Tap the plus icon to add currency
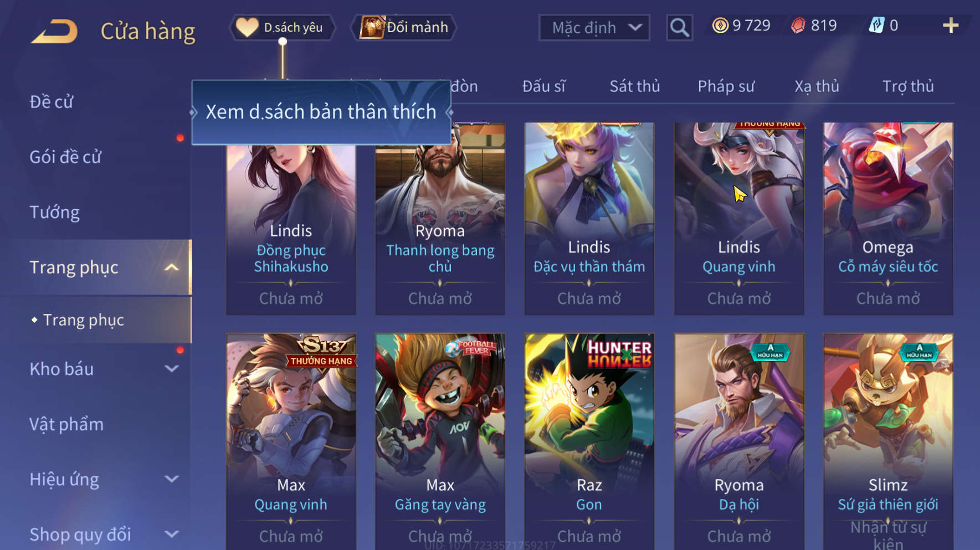Screen dimensions: 980x550 point(951,25)
